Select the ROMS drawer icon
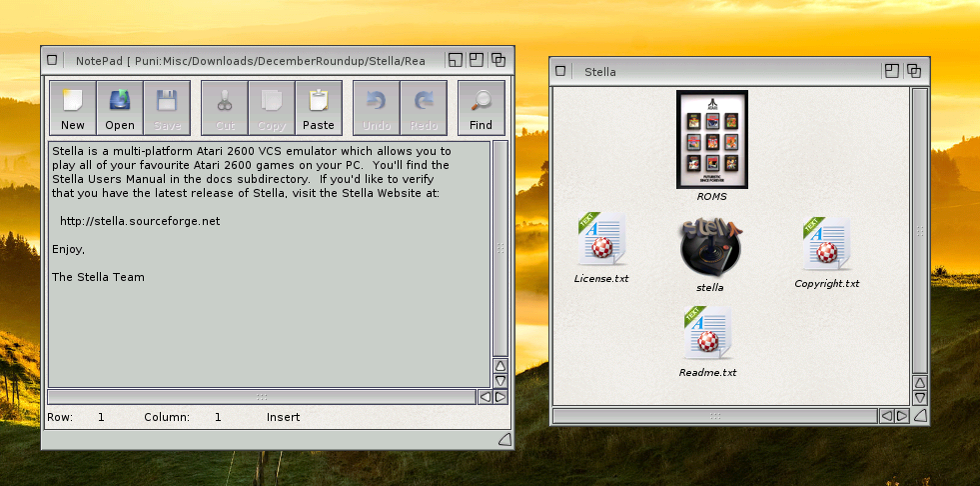Viewport: 980px width, 486px height. 711,139
